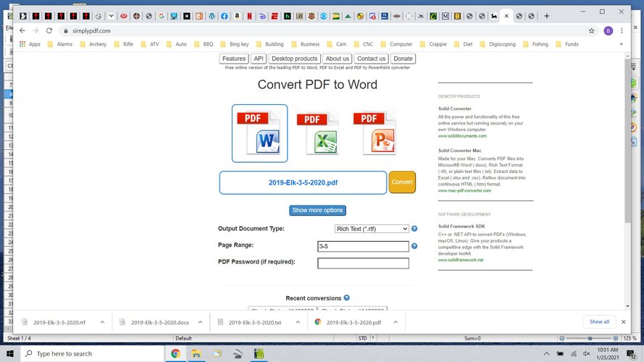Open the Features menu item

pos(234,59)
